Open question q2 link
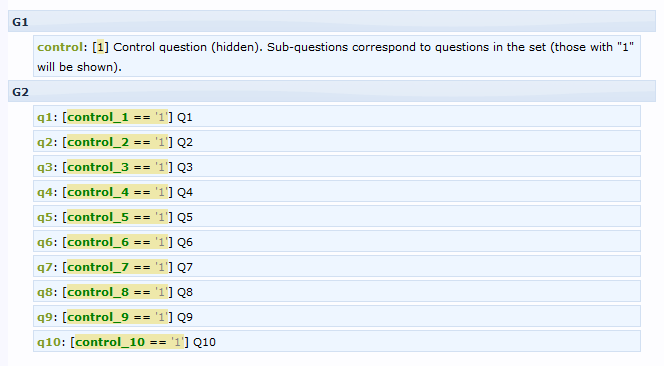The width and height of the screenshot is (664, 366). click(x=44, y=142)
